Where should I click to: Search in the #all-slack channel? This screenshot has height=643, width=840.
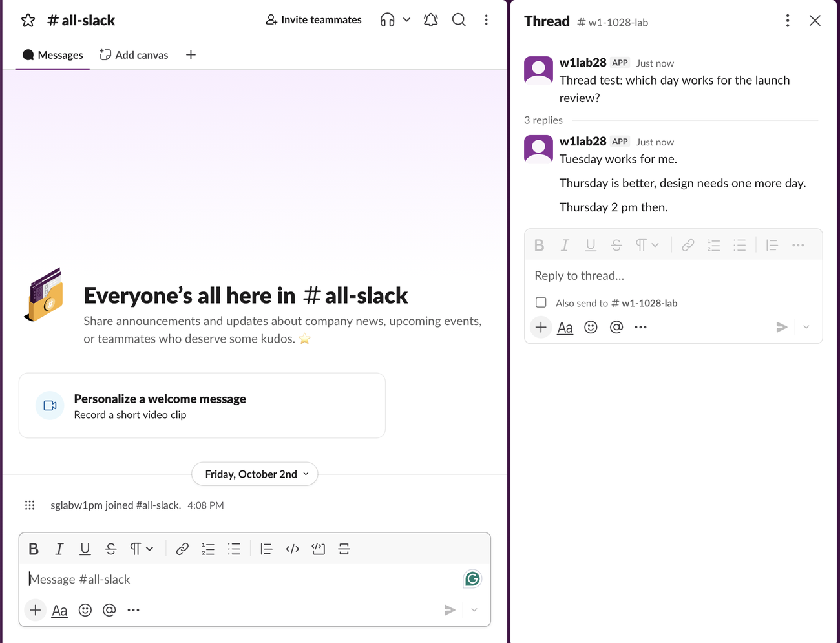tap(459, 20)
